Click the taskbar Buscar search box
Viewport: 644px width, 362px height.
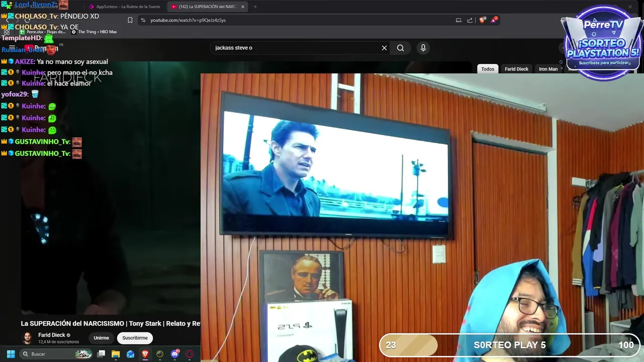[57, 354]
